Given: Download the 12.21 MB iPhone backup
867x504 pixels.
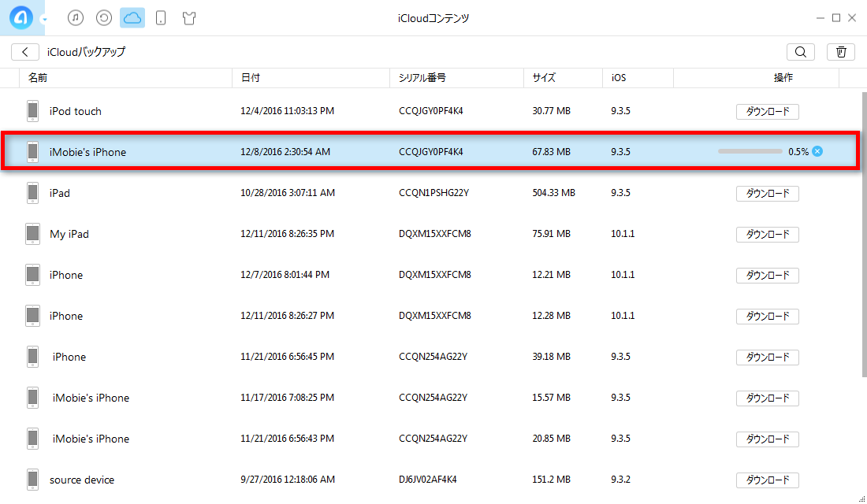Looking at the screenshot, I should pos(768,275).
